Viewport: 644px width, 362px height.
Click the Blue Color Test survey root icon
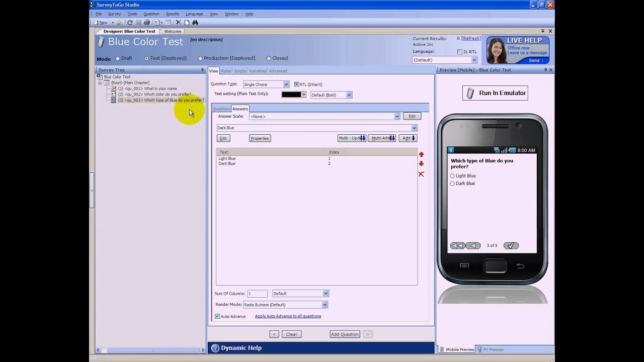[100, 77]
